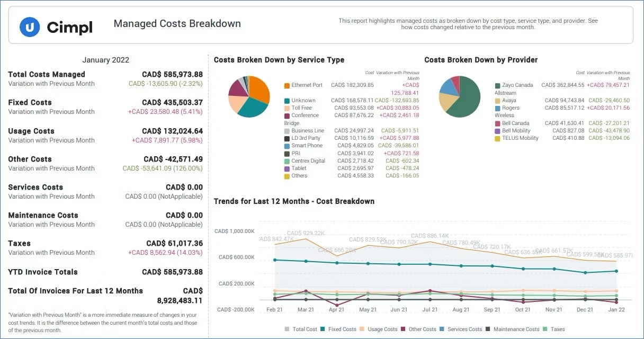Select the Bell Mobility legend marker
The width and height of the screenshot is (644, 339).
pos(498,131)
